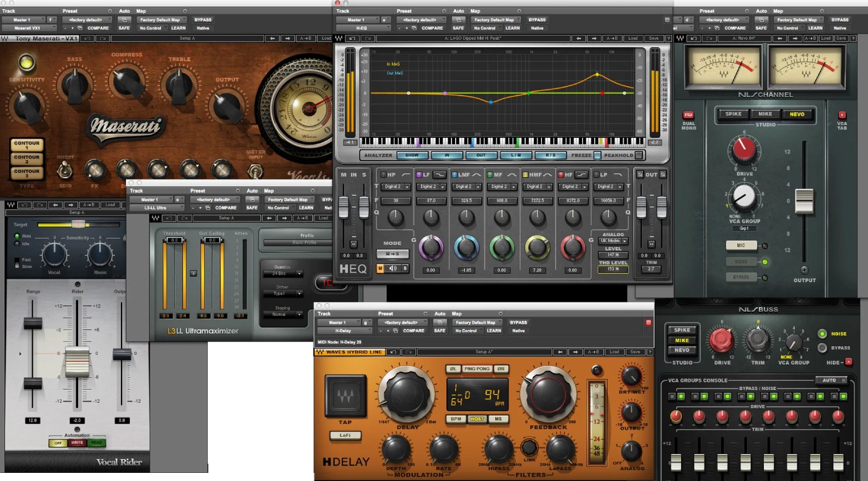Viewport: 868px width, 481px height.
Task: Click the THD LEVEL field showing 153 %
Action: coord(613,269)
